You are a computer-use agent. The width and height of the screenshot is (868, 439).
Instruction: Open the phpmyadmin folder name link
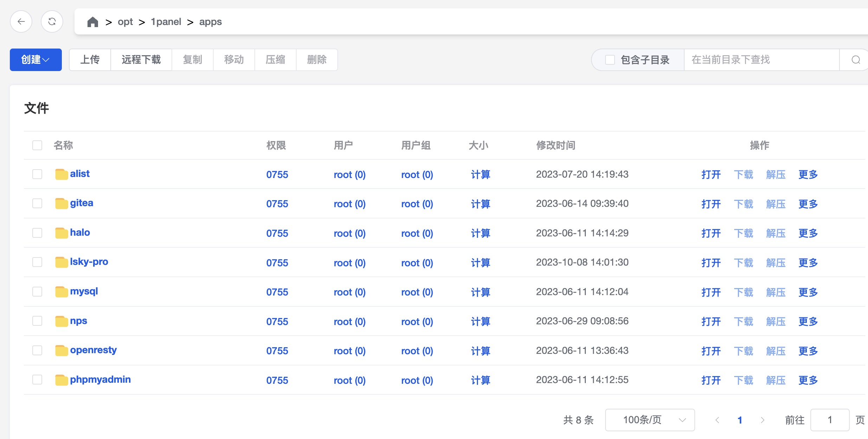[x=101, y=380]
